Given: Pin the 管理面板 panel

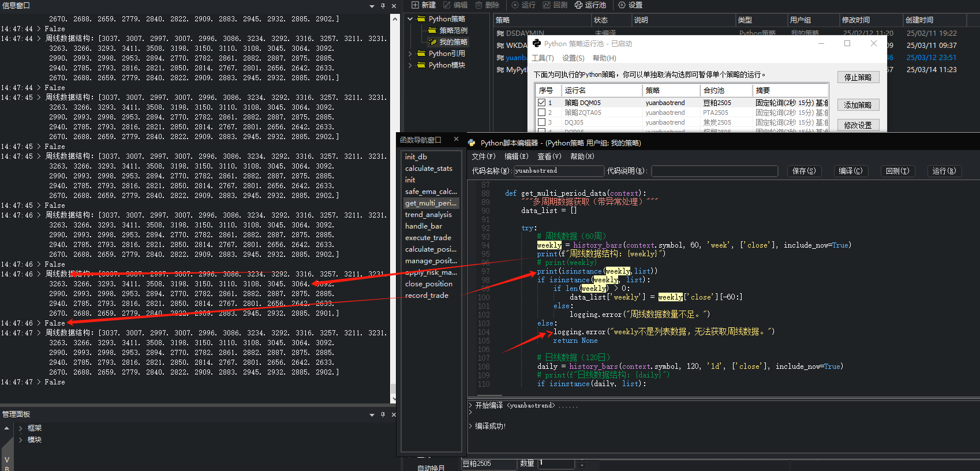Looking at the screenshot, I should tap(383, 414).
